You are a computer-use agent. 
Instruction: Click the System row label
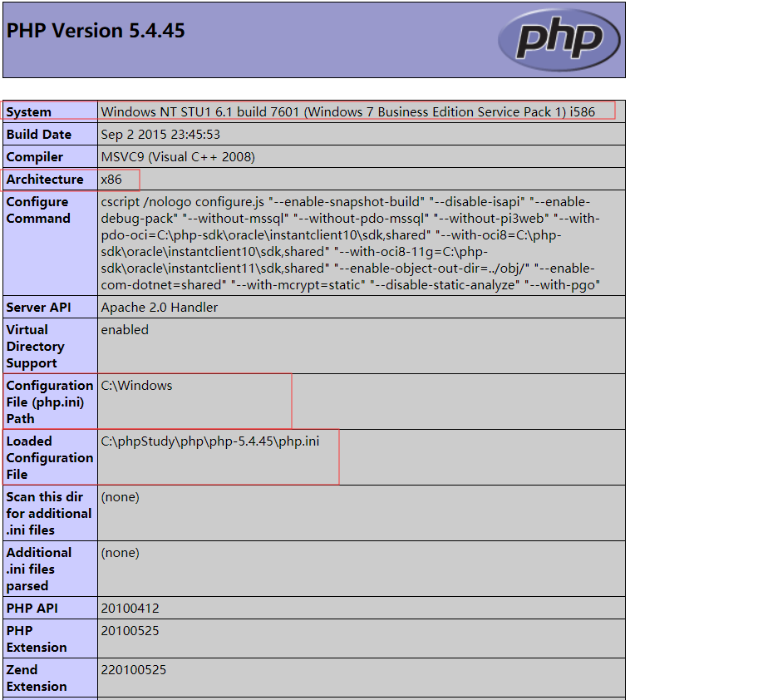tap(28, 112)
